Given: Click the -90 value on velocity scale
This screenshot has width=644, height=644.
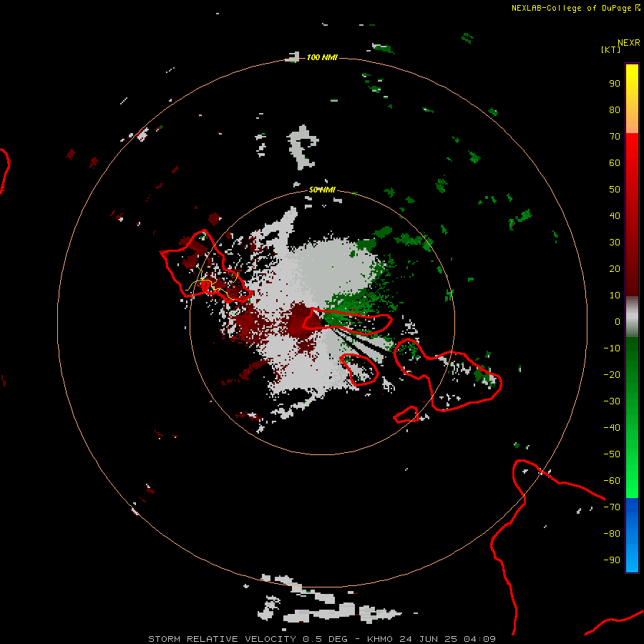Looking at the screenshot, I should (x=612, y=560).
